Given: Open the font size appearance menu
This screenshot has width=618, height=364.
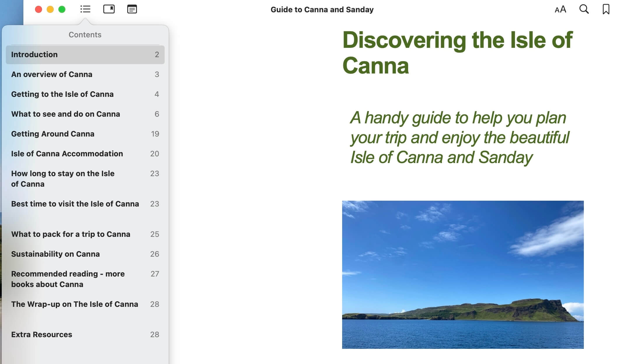Looking at the screenshot, I should (x=560, y=10).
